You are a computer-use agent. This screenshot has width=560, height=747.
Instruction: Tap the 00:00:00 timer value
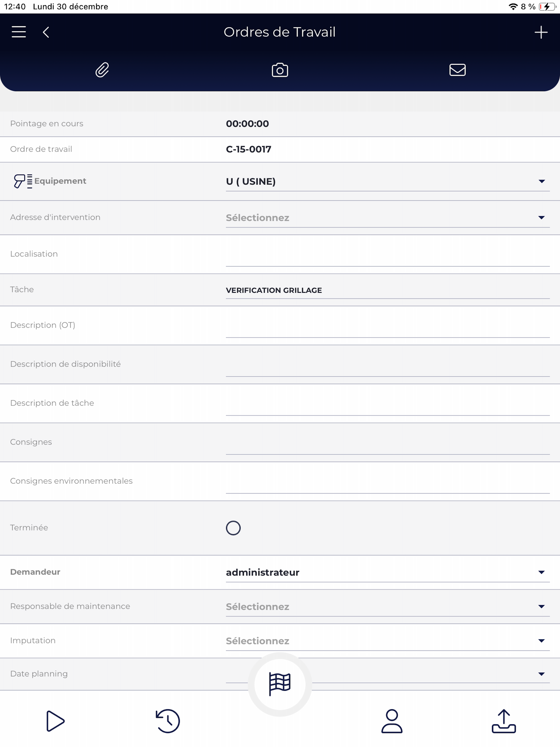[247, 124]
